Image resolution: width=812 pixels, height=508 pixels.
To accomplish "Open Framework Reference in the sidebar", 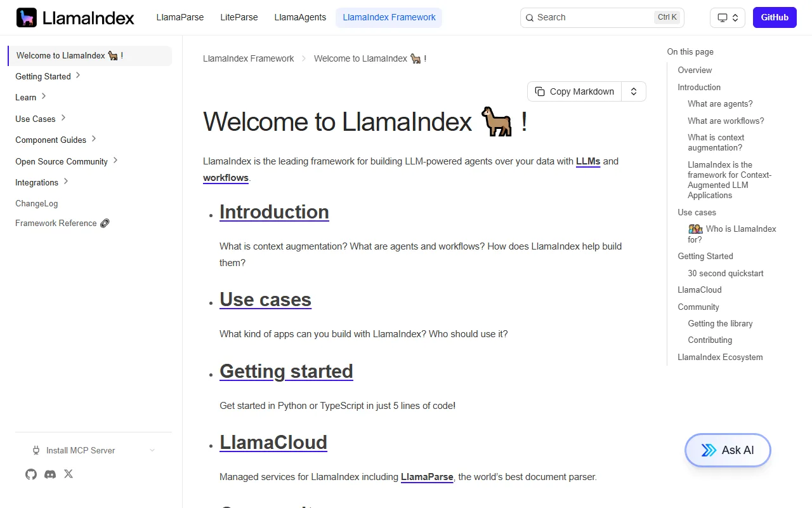I will [x=62, y=224].
